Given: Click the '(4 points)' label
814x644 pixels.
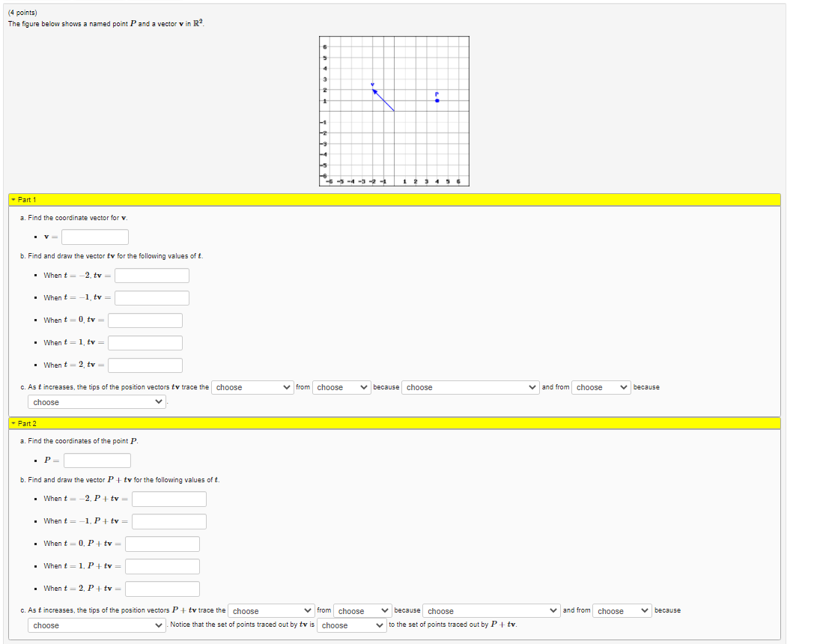Looking at the screenshot, I should point(23,13).
